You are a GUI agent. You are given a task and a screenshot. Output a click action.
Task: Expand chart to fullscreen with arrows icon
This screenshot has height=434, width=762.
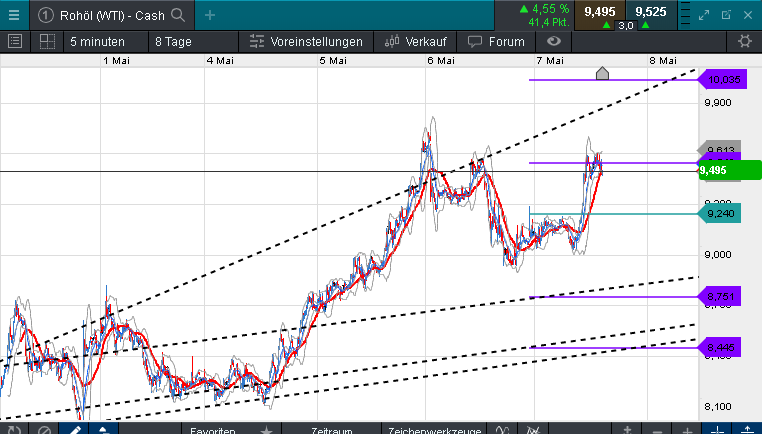(704, 15)
